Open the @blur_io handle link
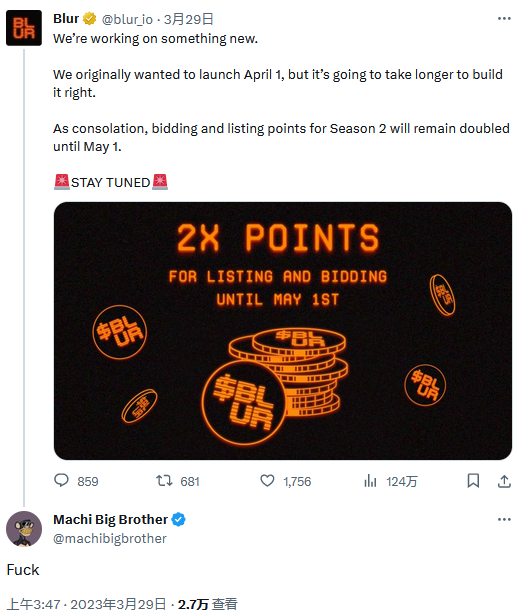 [x=127, y=19]
